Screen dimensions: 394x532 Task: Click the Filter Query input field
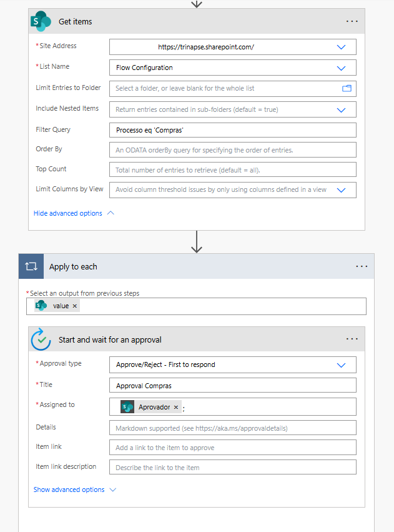tap(232, 130)
